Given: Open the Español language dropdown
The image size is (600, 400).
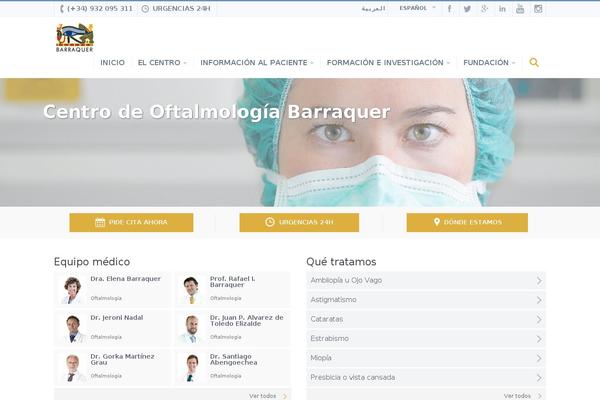Looking at the screenshot, I should coord(417,8).
